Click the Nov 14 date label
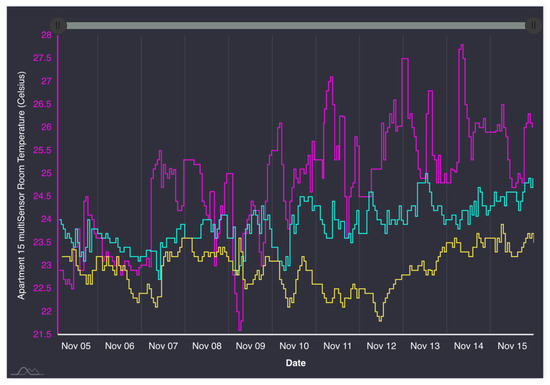Image resolution: width=550 pixels, height=385 pixels. tap(468, 346)
